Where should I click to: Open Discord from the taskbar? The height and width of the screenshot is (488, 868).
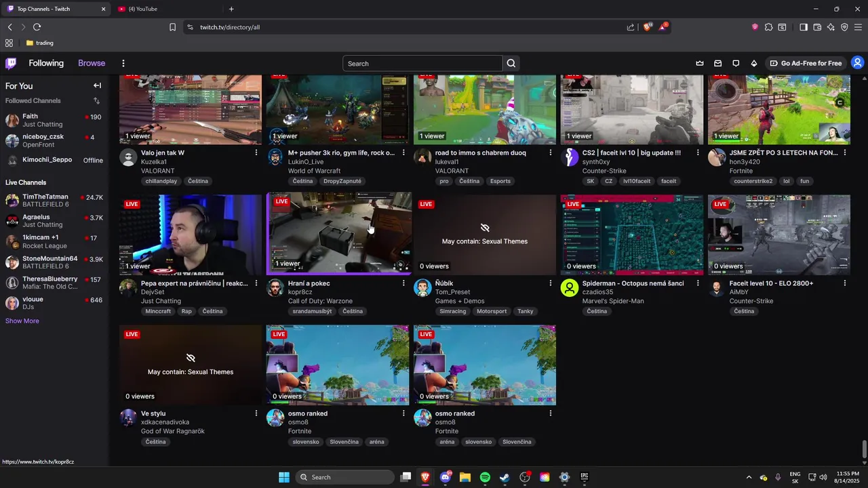(x=446, y=477)
